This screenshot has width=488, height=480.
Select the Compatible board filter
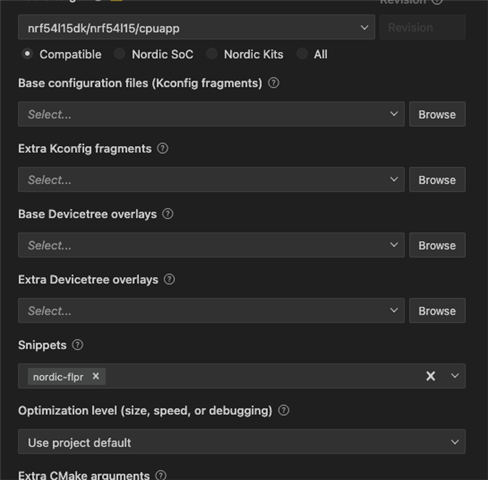pos(27,54)
